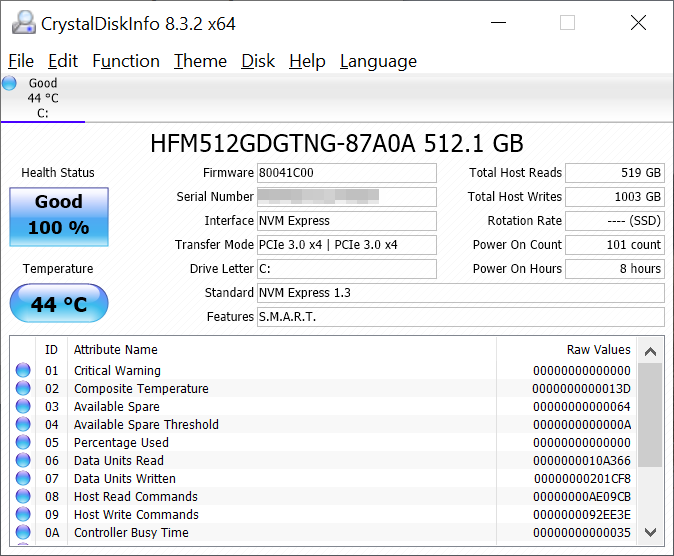This screenshot has height=556, width=674.
Task: Click status orb for Critical Warning row
Action: point(23,370)
